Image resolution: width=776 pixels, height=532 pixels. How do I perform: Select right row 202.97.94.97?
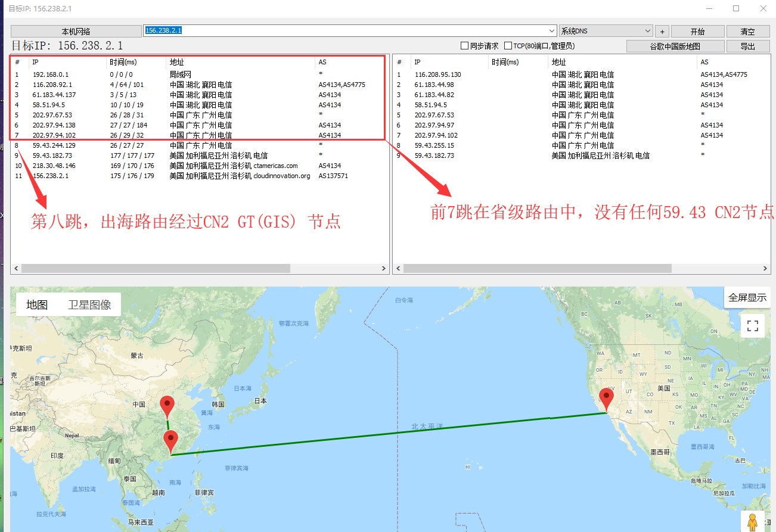pos(582,125)
